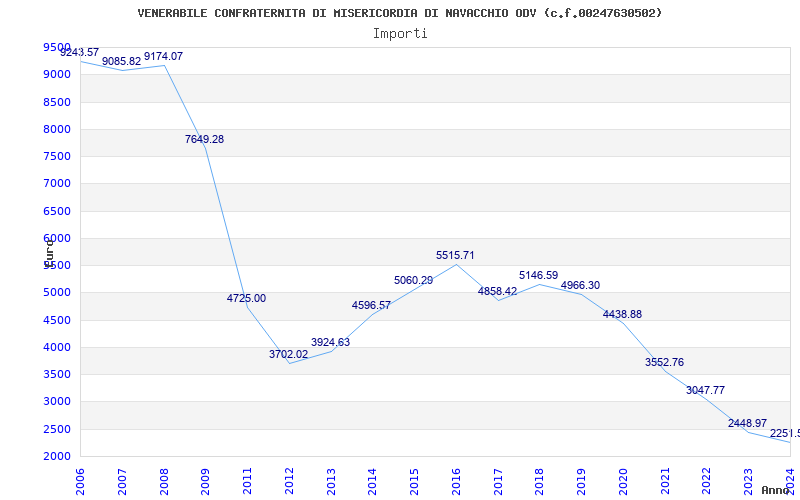Click the 8000 y-axis tick label
Screen dimensions: 800x500
[57, 129]
